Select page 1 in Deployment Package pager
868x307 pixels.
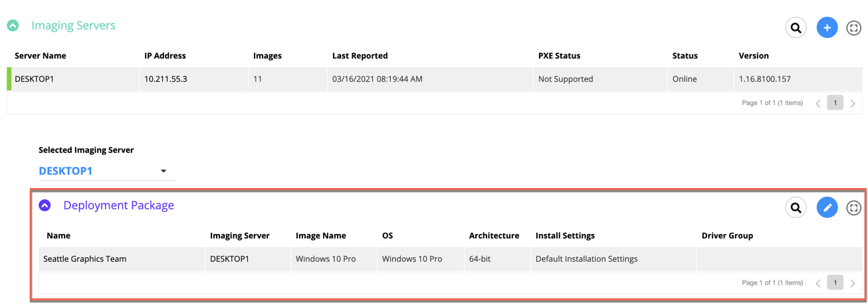tap(835, 283)
